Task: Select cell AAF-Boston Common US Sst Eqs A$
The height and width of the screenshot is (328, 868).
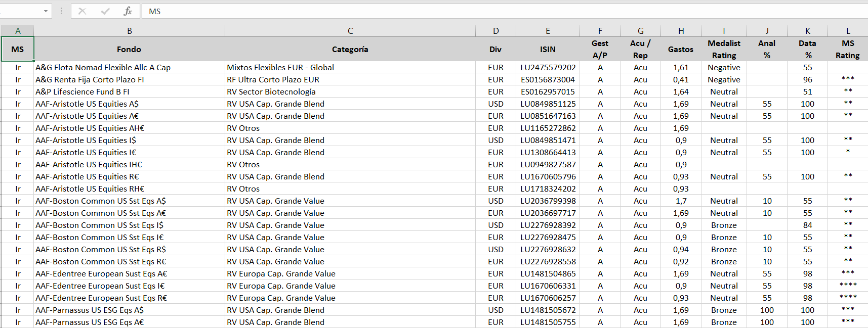Action: [x=130, y=201]
